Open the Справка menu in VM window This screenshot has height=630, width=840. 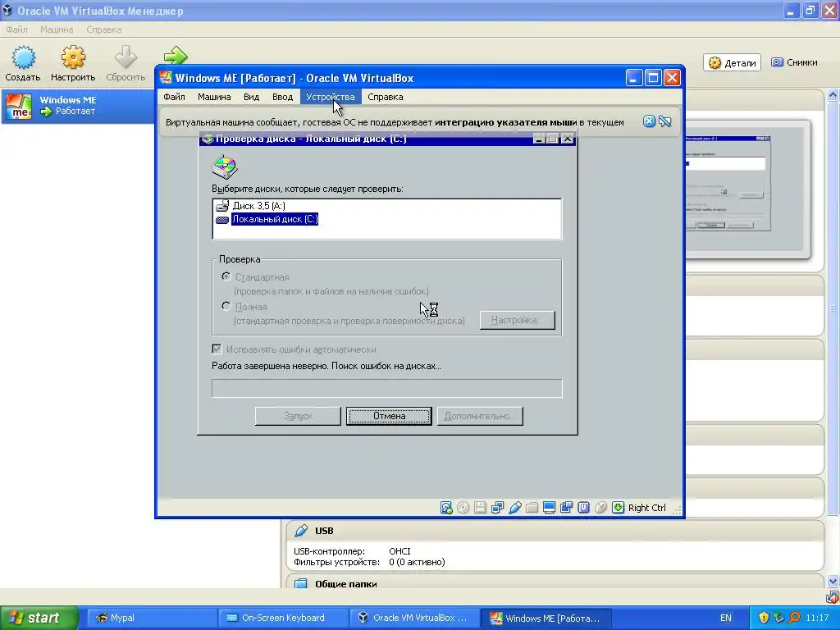click(386, 97)
